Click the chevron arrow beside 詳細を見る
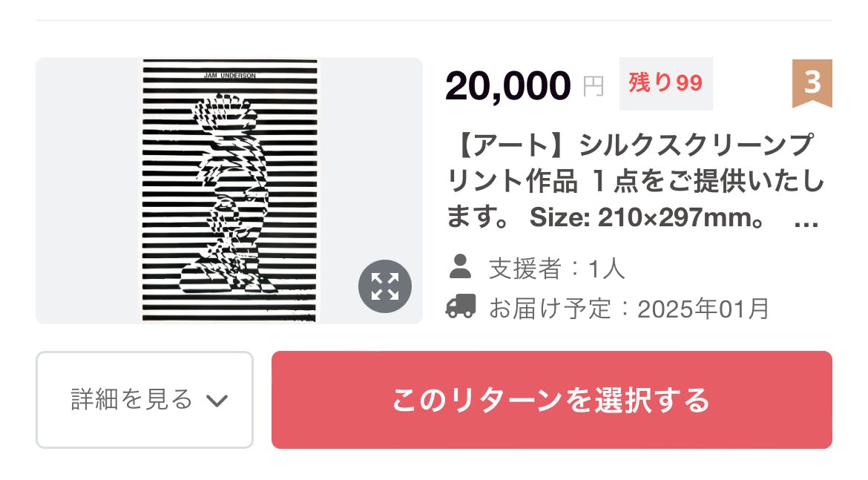Image resolution: width=868 pixels, height=480 pixels. pyautogui.click(x=217, y=401)
